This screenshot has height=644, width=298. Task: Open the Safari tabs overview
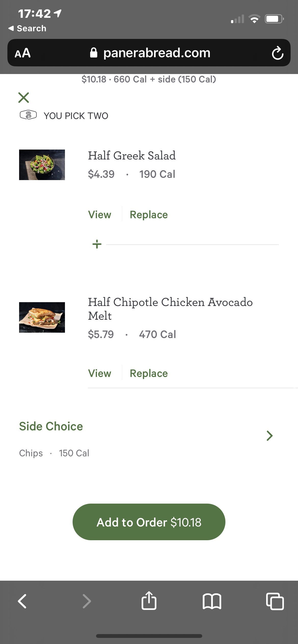tap(275, 601)
